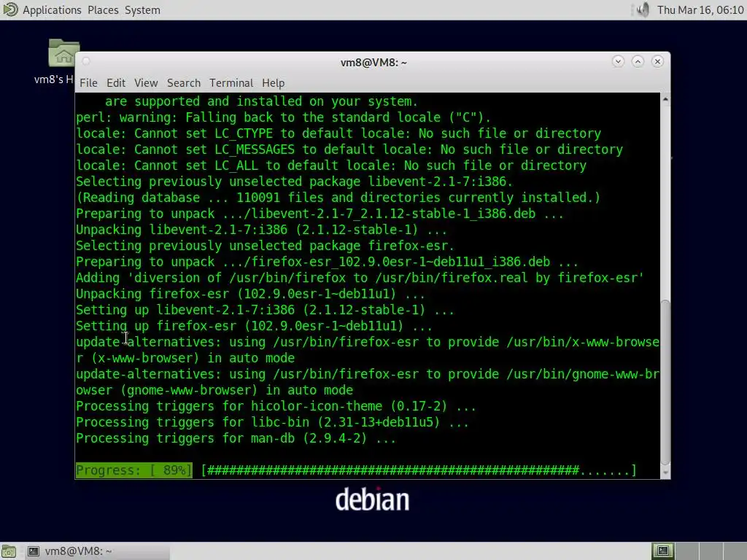Open the Applications menu in top panel

click(x=52, y=10)
